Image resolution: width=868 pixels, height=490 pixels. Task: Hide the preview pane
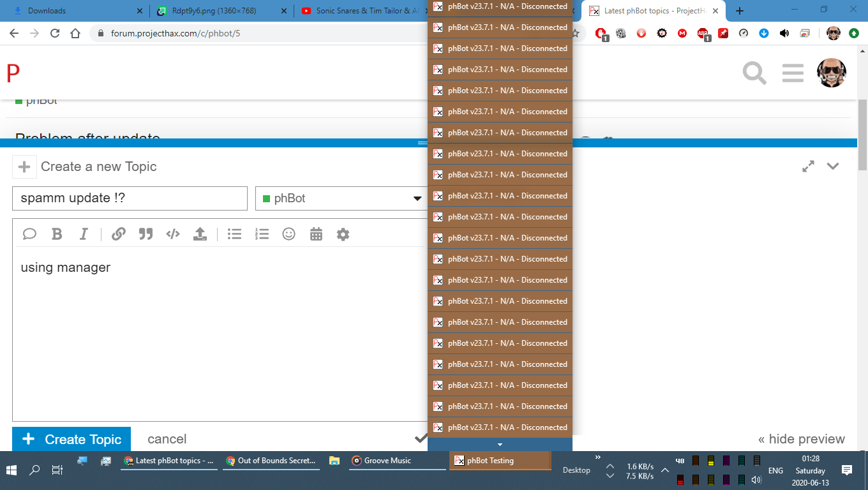pyautogui.click(x=801, y=439)
